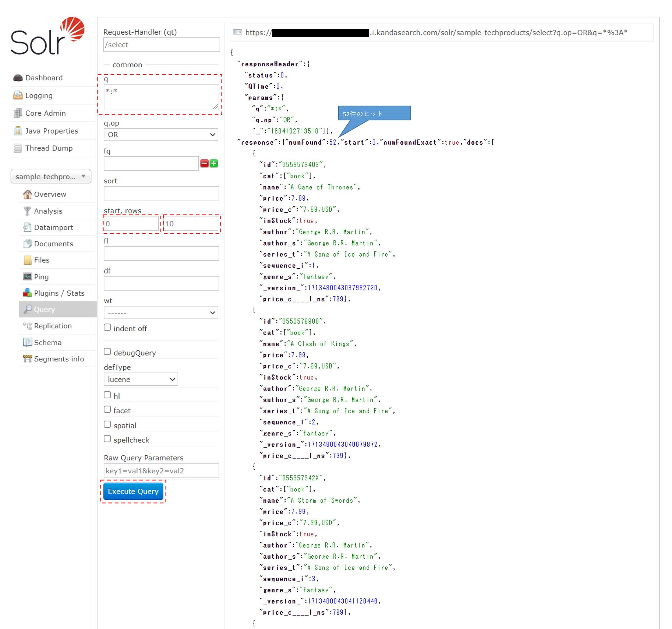
Task: Open the defType lucene dropdown
Action: (141, 379)
